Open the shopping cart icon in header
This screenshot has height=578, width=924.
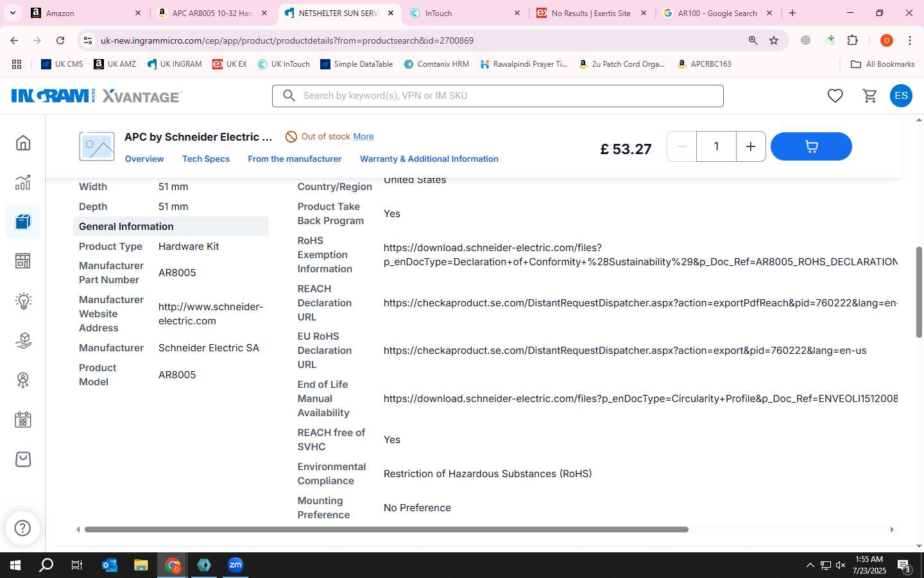coord(870,96)
